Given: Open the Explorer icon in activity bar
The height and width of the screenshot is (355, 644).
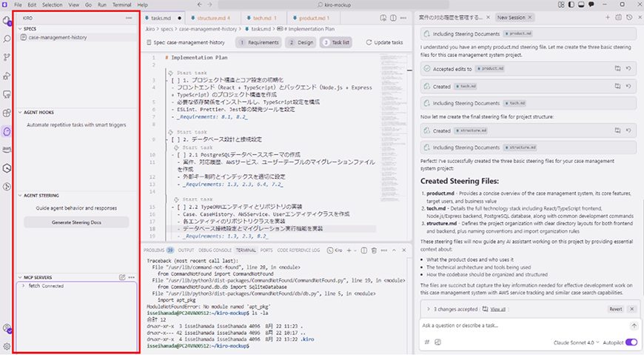Looking at the screenshot, I should (x=7, y=21).
